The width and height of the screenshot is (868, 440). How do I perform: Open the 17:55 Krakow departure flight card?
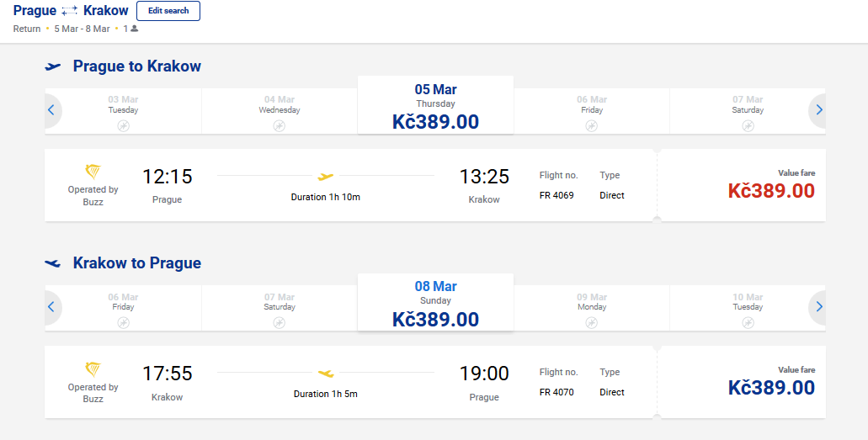[x=350, y=382]
